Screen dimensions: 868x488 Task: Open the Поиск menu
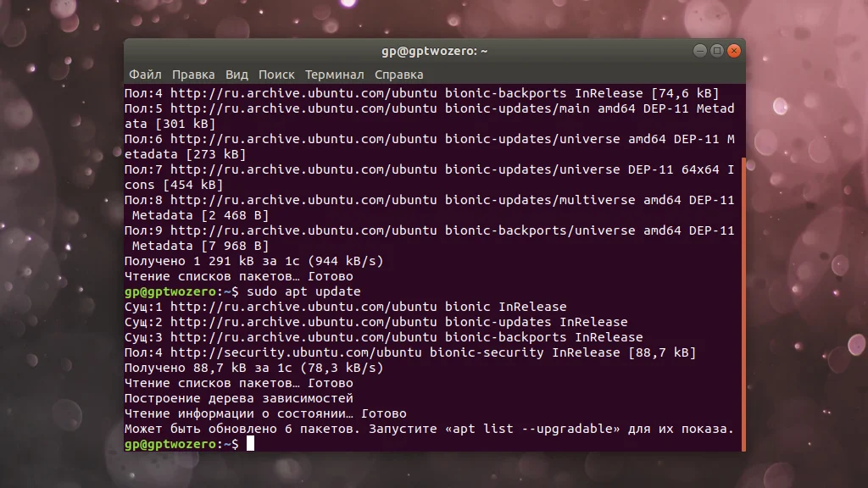tap(276, 75)
